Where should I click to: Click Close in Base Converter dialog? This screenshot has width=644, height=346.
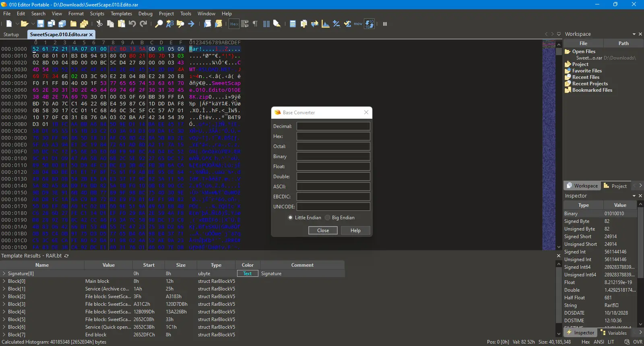pos(323,231)
